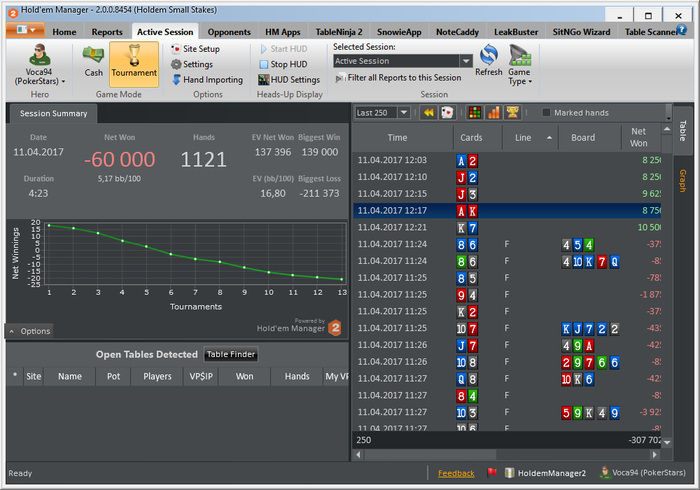Sort by Line column header
Screen dimensions: 700x490
click(x=530, y=137)
